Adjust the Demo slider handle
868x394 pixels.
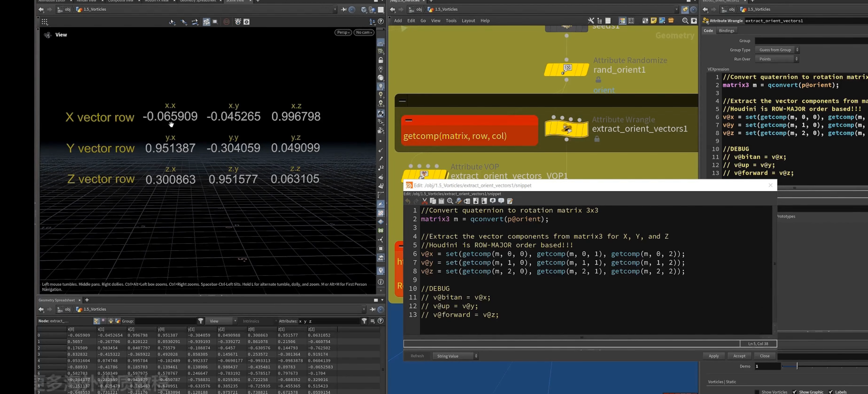tap(797, 366)
